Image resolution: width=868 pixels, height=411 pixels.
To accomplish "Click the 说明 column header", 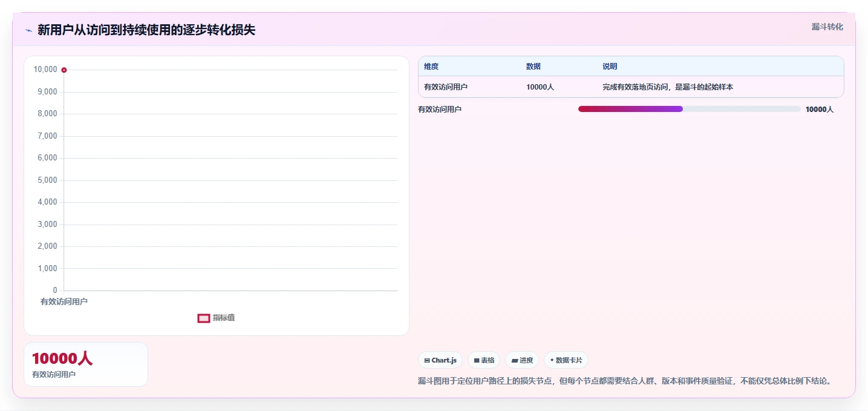I will [x=610, y=67].
